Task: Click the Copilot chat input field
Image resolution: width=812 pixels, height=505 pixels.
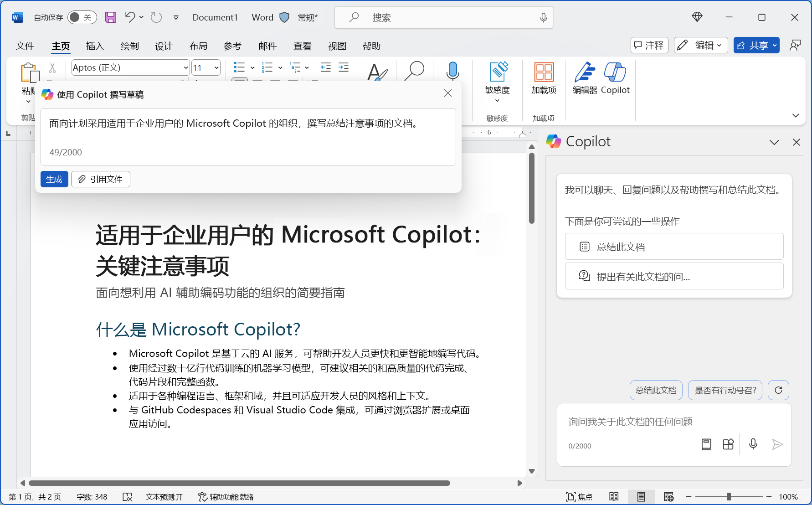Action: tap(674, 422)
